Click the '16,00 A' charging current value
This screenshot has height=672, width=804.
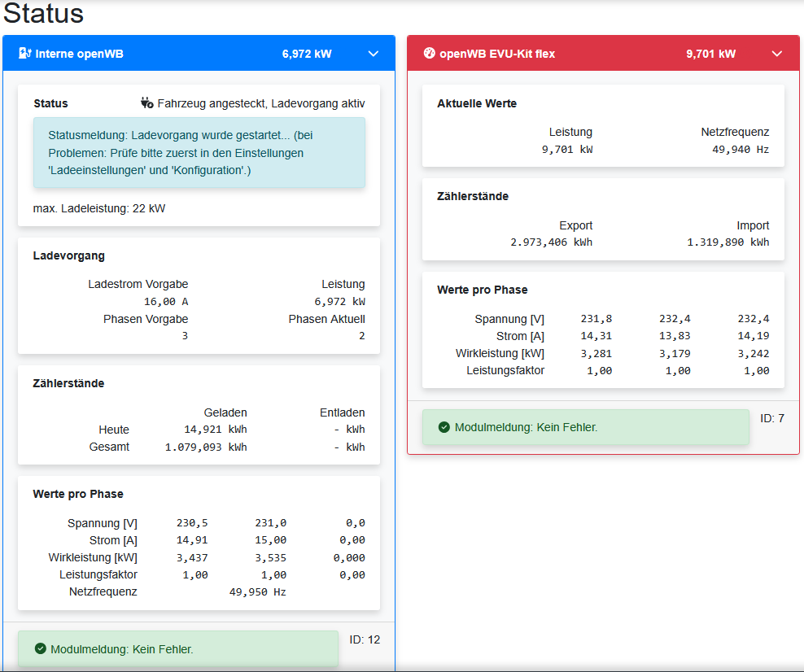(166, 301)
